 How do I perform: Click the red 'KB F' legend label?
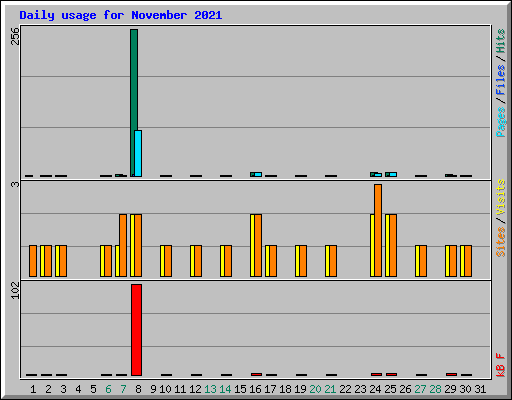coord(500,365)
